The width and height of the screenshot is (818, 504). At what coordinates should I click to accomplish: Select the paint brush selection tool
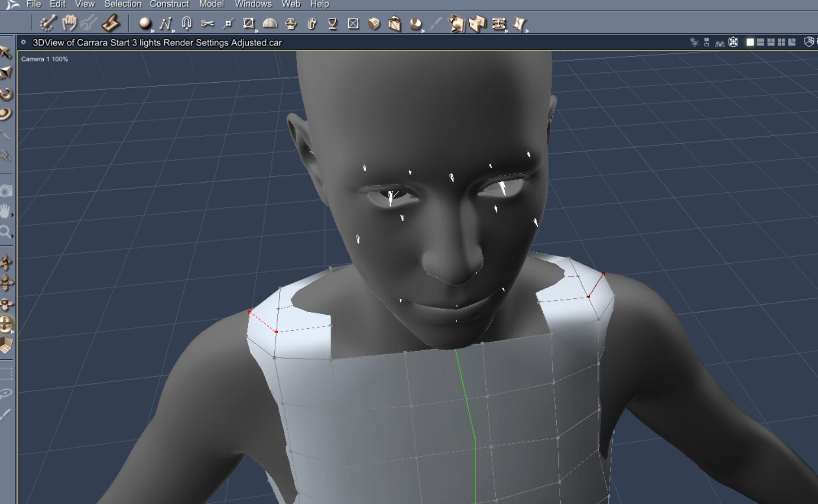point(6,414)
